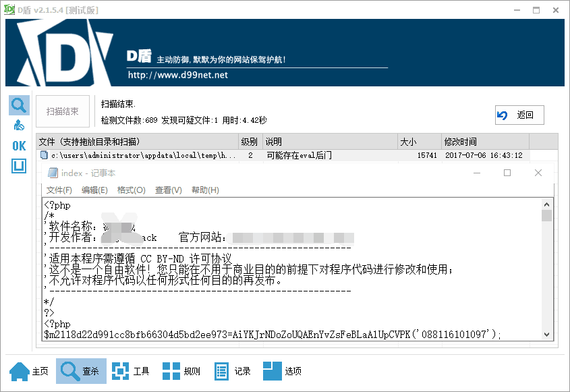Open the 文件(F) menu in Notepad
Screen dimensions: 570x392
click(59, 190)
